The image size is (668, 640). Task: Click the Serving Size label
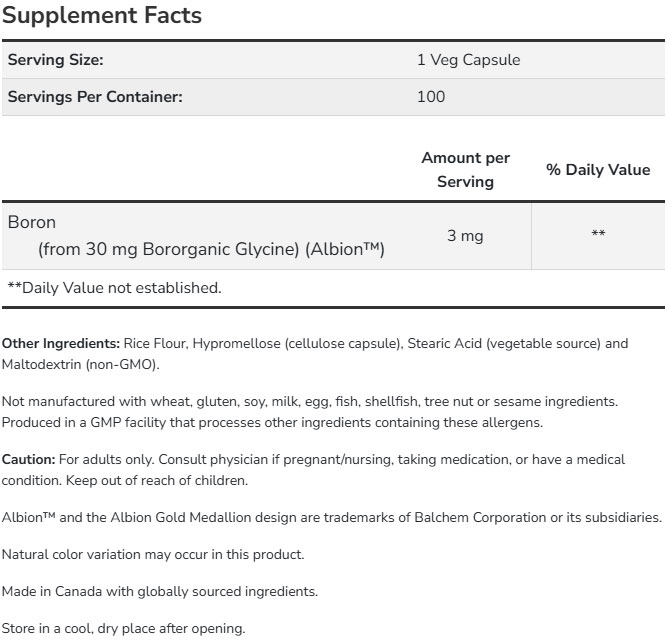click(55, 60)
